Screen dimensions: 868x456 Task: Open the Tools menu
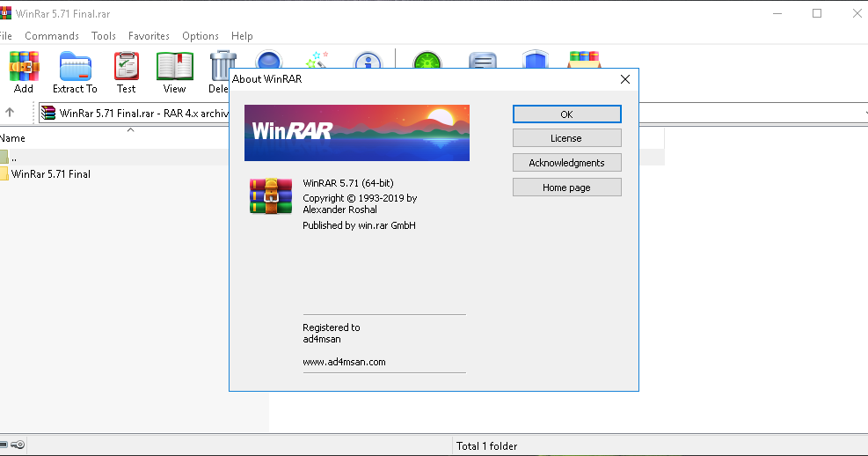[104, 35]
